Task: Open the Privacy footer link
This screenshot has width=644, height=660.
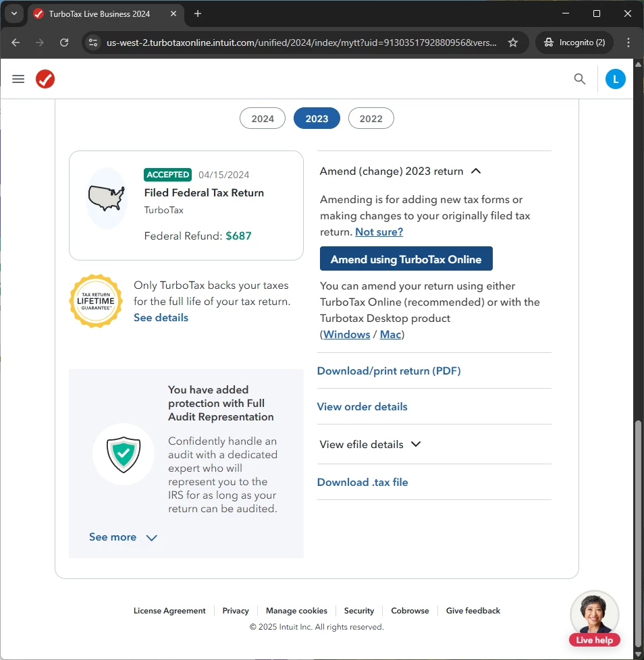Action: pos(236,611)
